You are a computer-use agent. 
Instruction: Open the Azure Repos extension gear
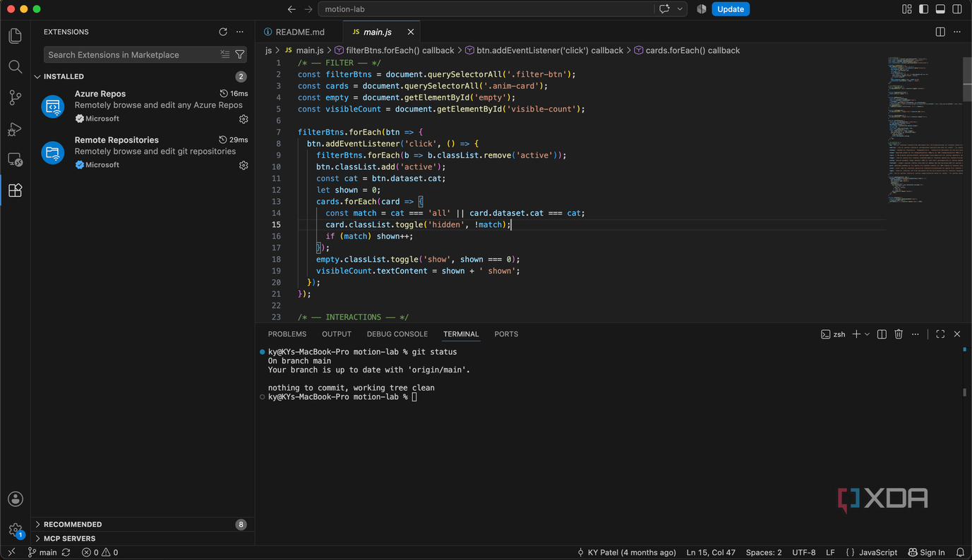[x=244, y=119]
